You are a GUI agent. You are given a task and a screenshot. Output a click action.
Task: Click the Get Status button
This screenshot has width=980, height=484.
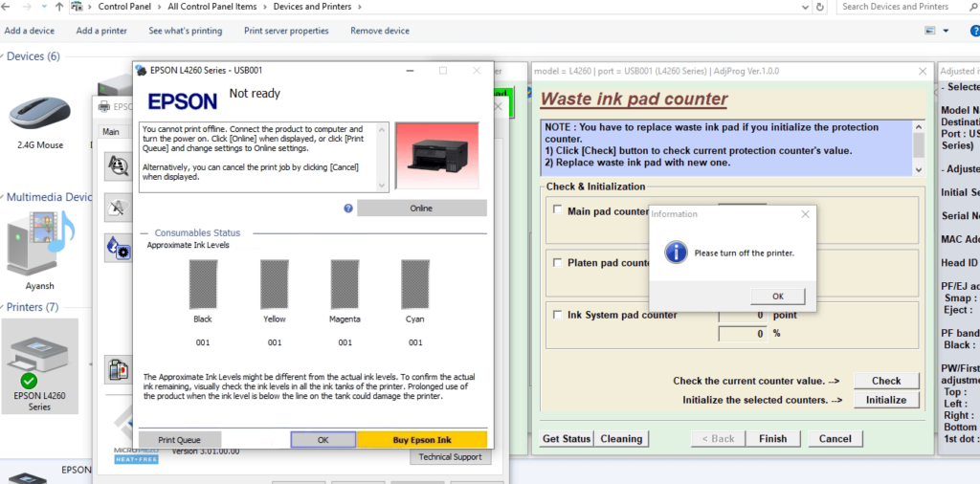[x=567, y=439]
